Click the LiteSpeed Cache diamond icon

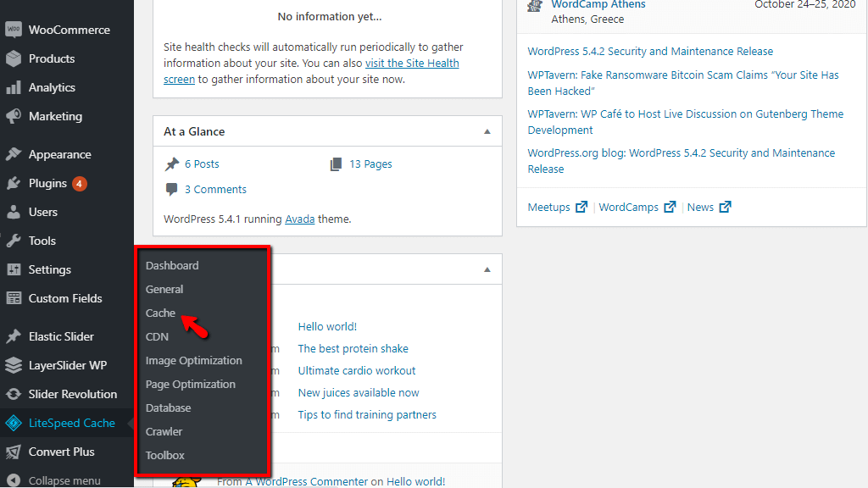click(14, 423)
